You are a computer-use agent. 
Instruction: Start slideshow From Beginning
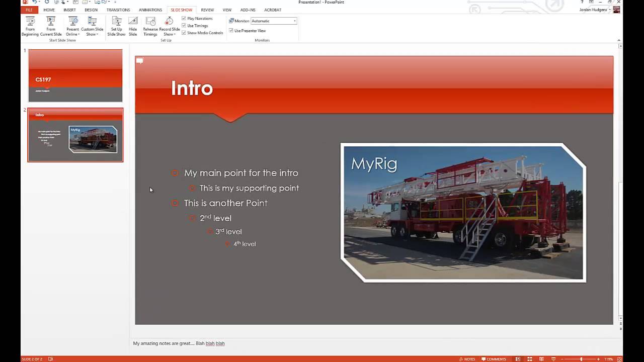pyautogui.click(x=30, y=26)
